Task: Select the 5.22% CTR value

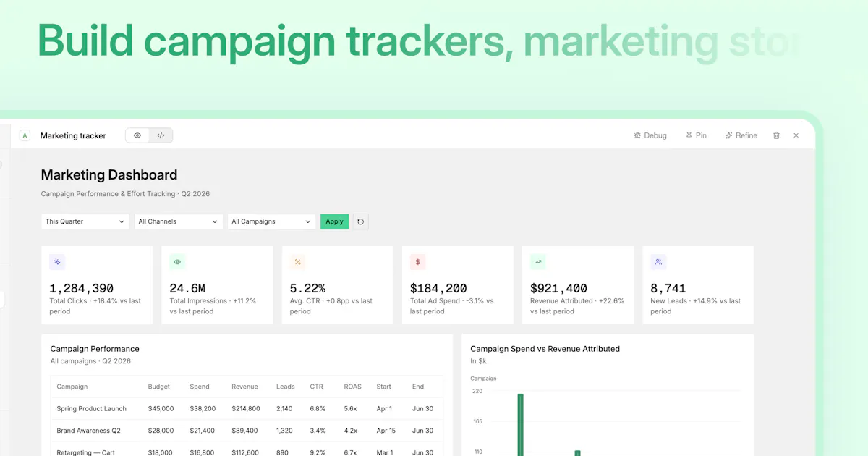Action: coord(307,288)
